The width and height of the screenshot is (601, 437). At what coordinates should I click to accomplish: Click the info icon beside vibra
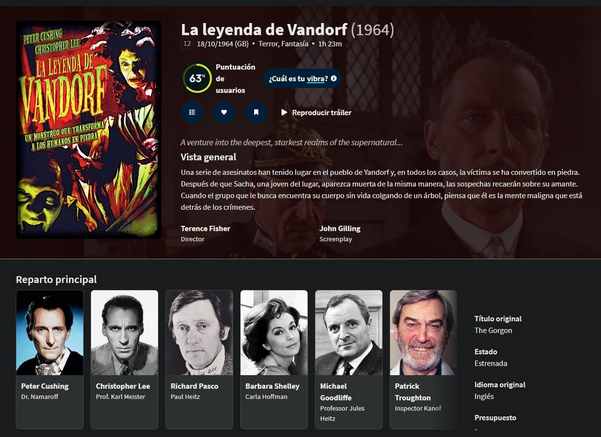334,79
